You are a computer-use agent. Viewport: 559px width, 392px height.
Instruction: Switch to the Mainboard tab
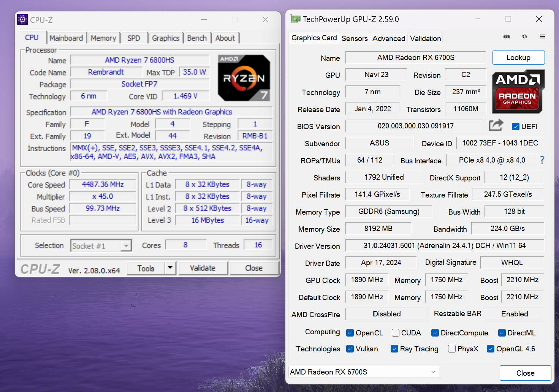pyautogui.click(x=66, y=38)
